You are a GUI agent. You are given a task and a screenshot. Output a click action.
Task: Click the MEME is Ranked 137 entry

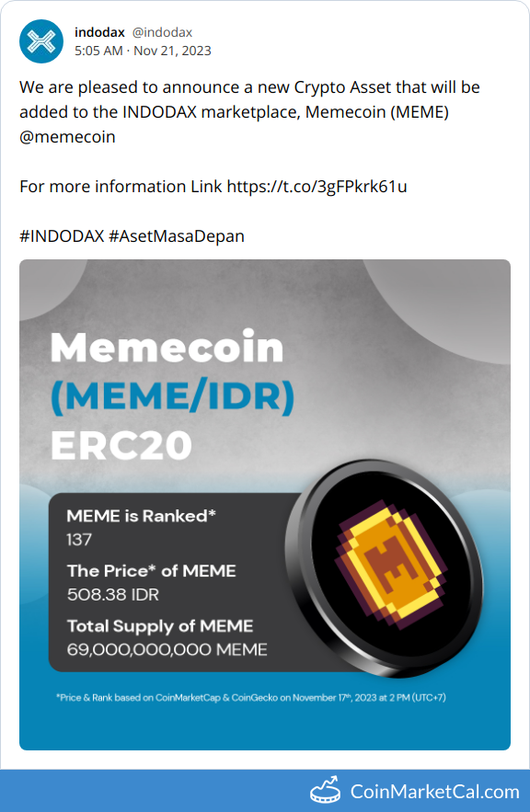pyautogui.click(x=141, y=527)
